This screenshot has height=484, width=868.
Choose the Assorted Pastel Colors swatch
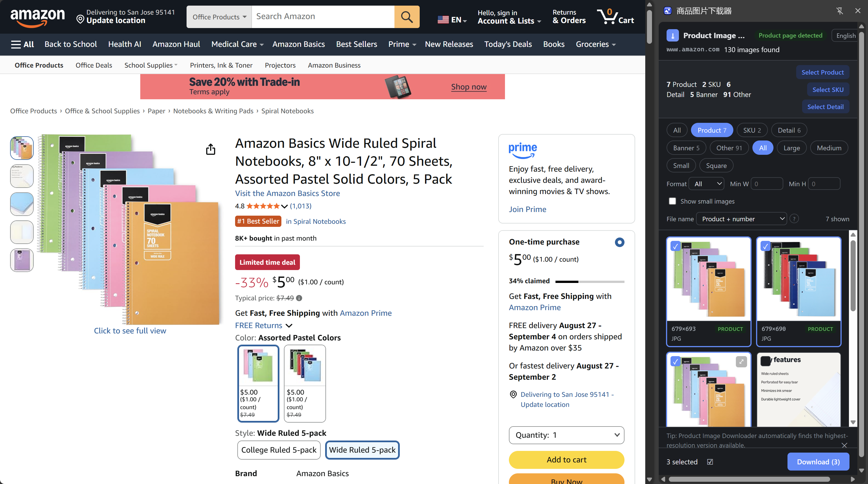[x=258, y=383]
